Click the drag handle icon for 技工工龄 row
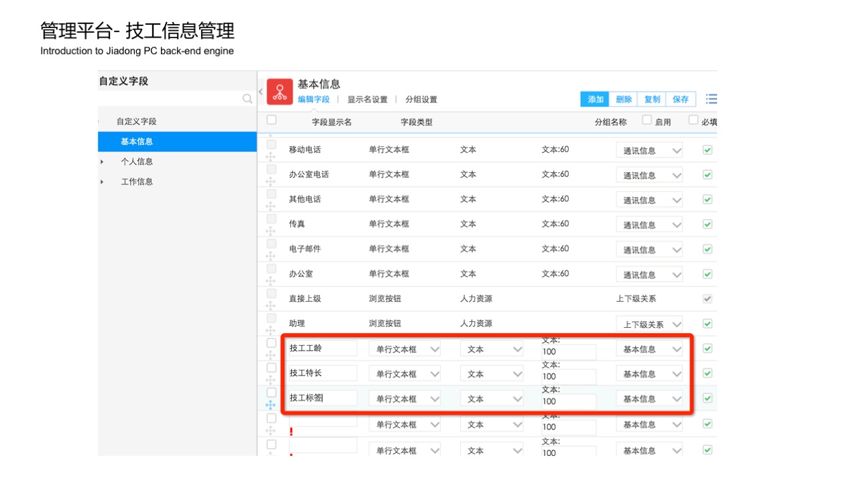This screenshot has height=488, width=868. [270, 355]
